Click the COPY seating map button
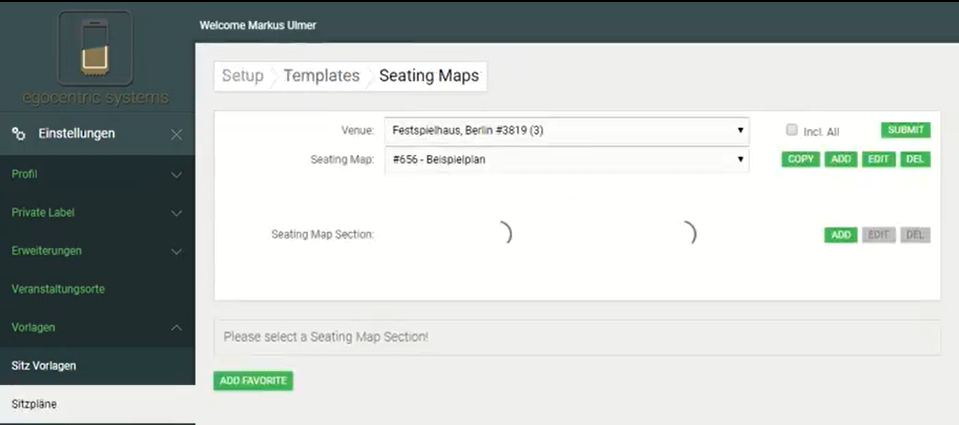Viewport: 959px width, 425px height. click(x=800, y=159)
